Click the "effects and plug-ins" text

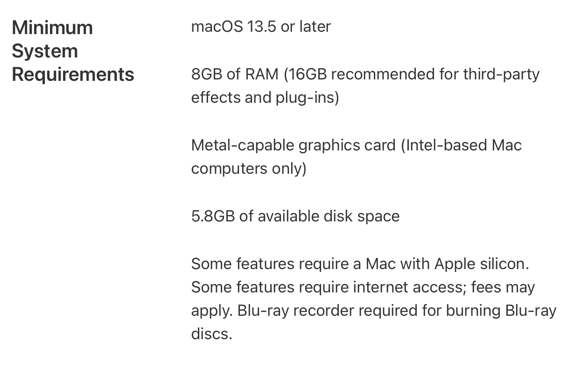[x=264, y=98]
